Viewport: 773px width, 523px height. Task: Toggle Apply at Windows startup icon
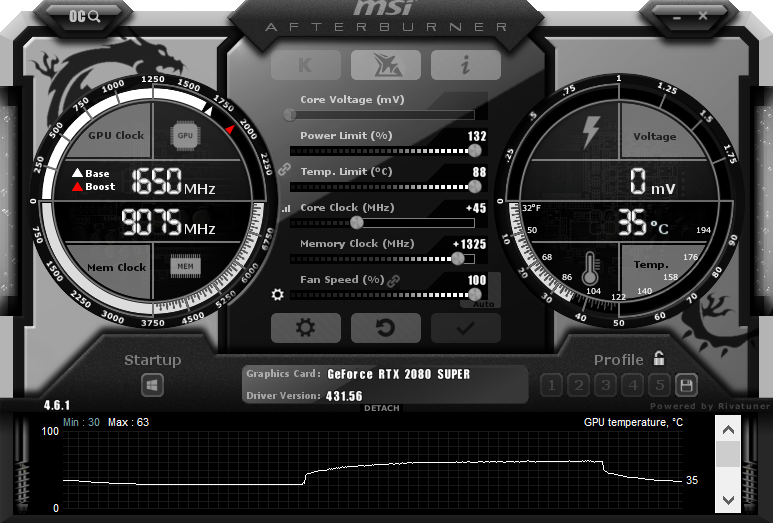(152, 385)
